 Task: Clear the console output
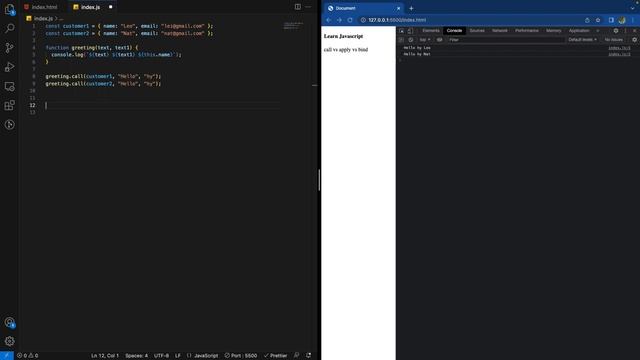tap(411, 40)
